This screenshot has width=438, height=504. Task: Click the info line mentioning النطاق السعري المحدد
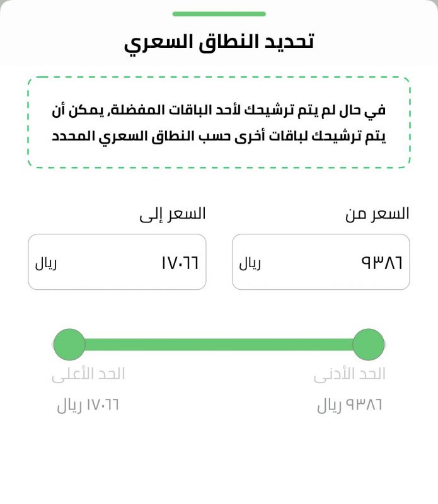[x=219, y=137]
